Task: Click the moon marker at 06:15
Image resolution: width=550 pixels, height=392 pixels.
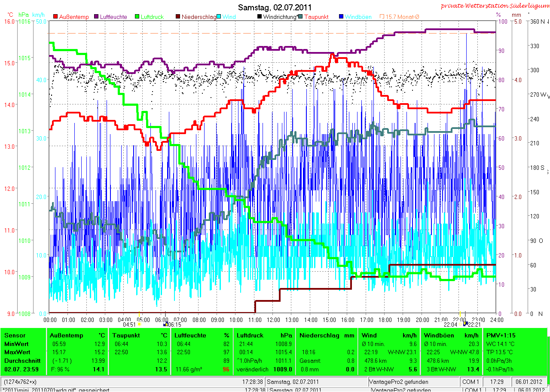Action: tap(165, 325)
